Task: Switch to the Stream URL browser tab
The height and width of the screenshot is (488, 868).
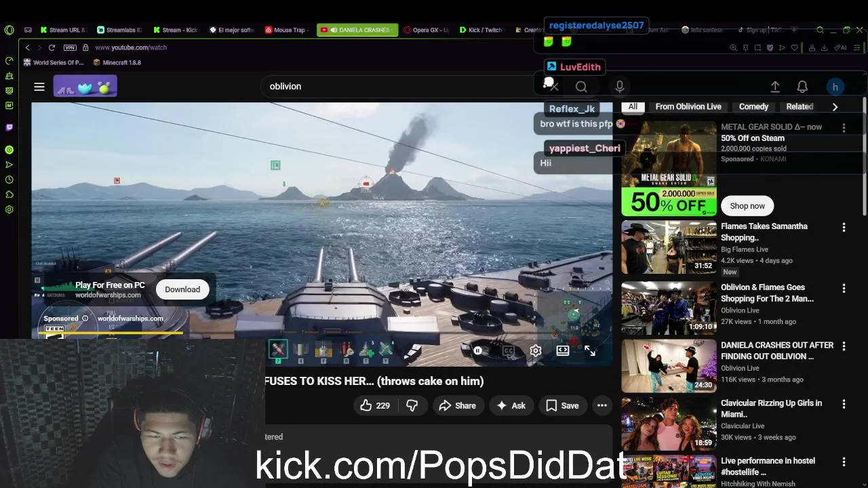Action: click(63, 30)
